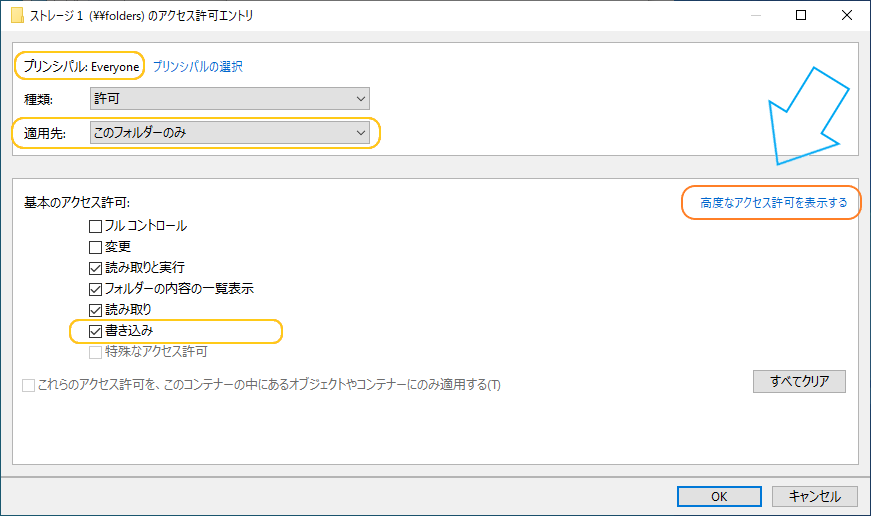The image size is (871, 516).
Task: Show 高度なアクセス許可を表示する link
Action: pyautogui.click(x=773, y=203)
